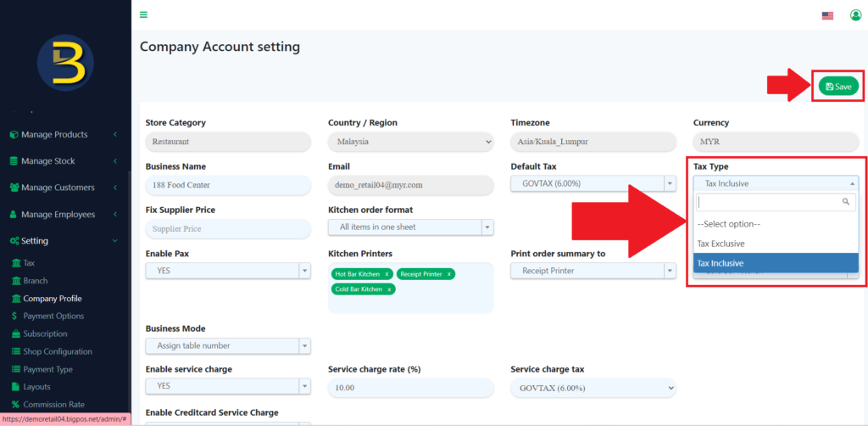Go to the Branch settings page
The image size is (868, 426).
(x=36, y=281)
